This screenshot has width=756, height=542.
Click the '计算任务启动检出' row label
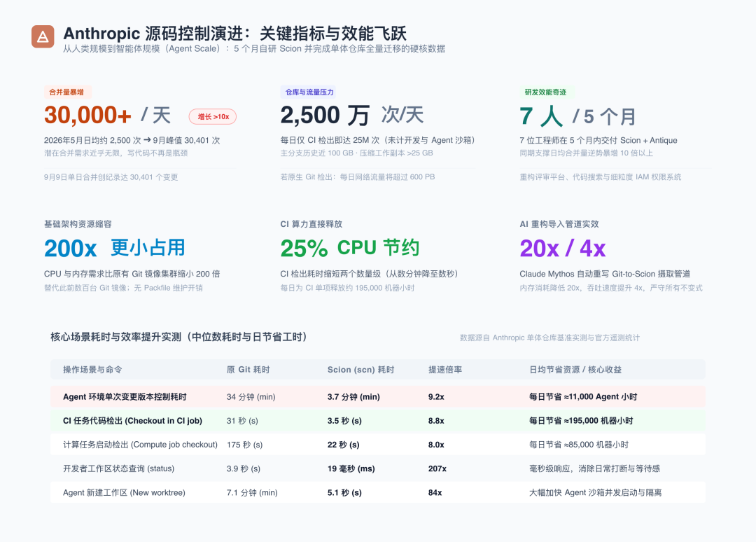[140, 445]
